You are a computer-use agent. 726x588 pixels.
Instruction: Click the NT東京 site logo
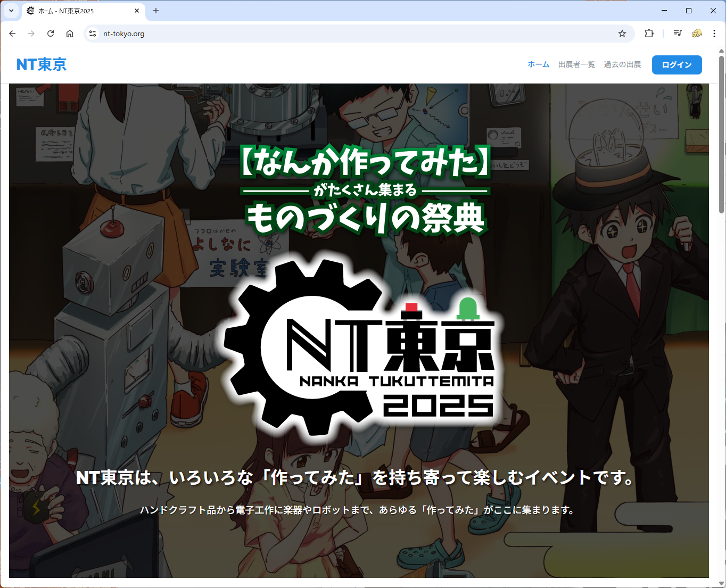click(42, 64)
